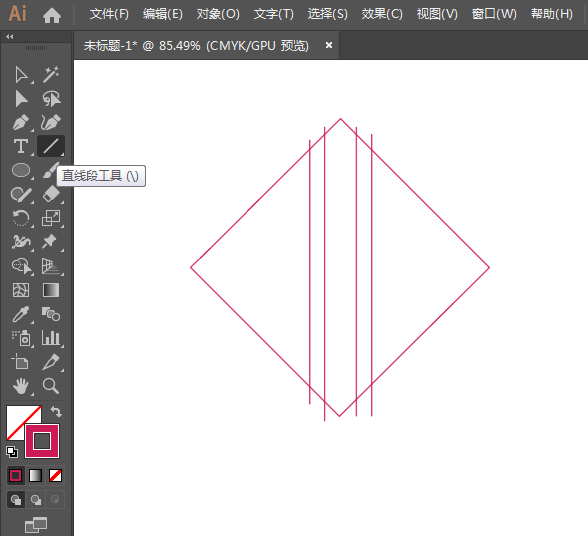Enable Draw Behind mode
This screenshot has height=536, width=588.
[x=36, y=500]
